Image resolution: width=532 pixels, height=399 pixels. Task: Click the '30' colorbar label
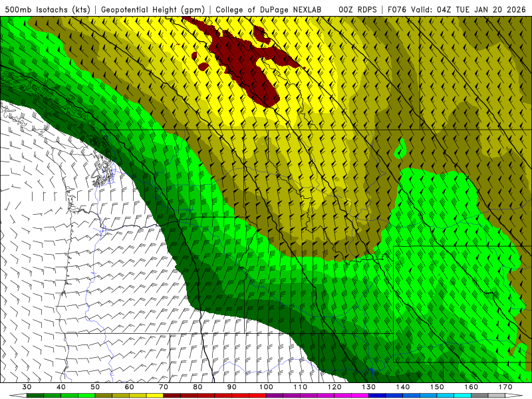(27, 387)
